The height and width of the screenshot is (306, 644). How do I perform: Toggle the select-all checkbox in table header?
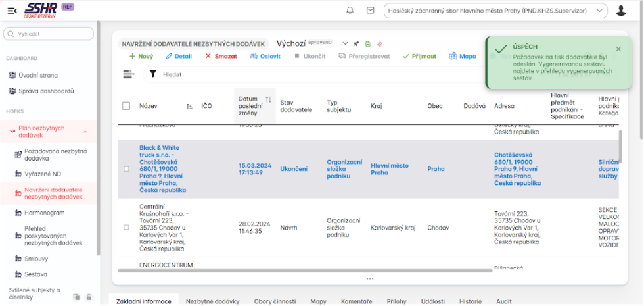[126, 106]
